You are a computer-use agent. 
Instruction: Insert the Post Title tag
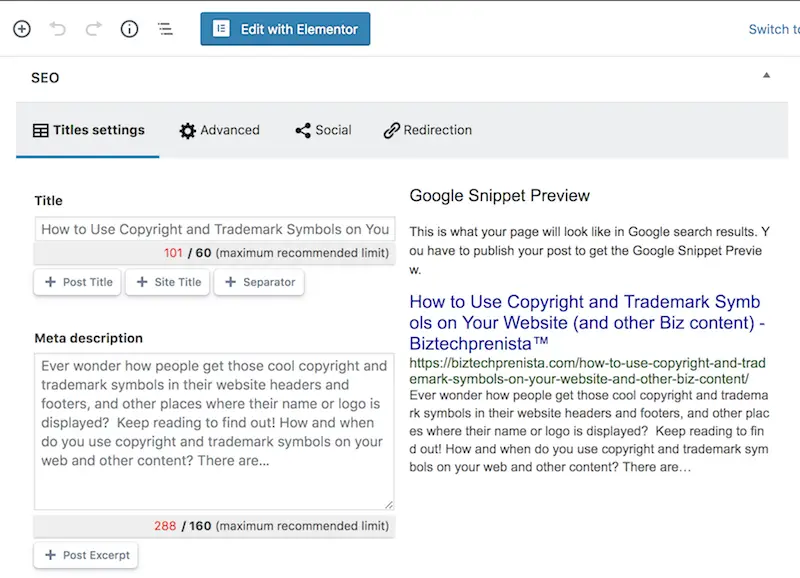78,282
